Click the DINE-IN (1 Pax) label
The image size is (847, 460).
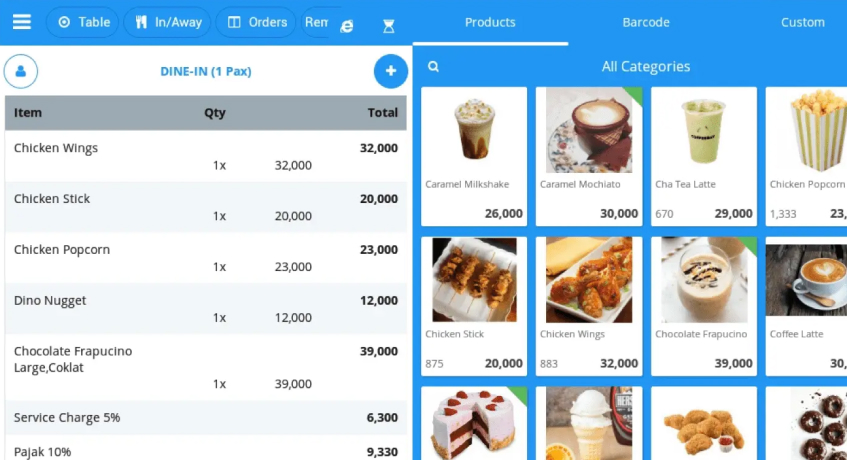tap(206, 72)
